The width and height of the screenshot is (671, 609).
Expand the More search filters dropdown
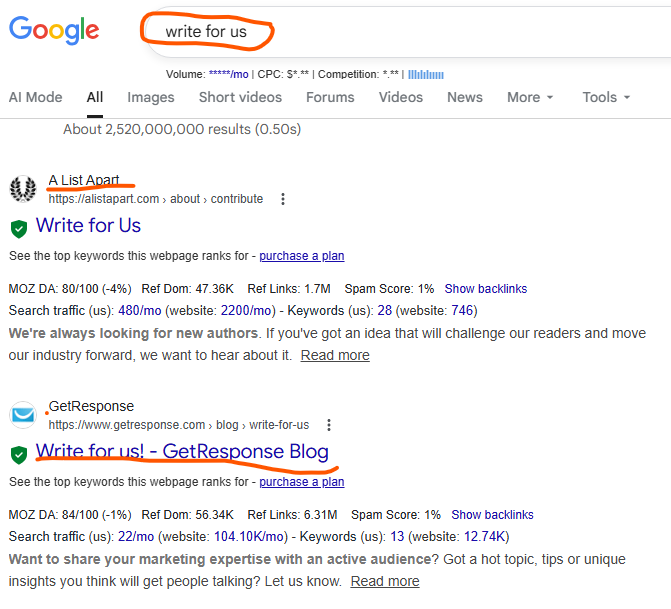(530, 97)
